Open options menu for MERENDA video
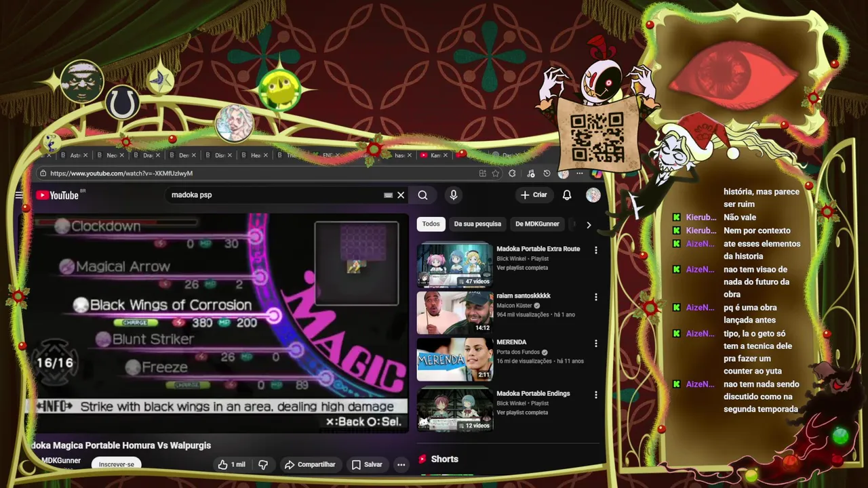This screenshot has width=868, height=488. [596, 344]
